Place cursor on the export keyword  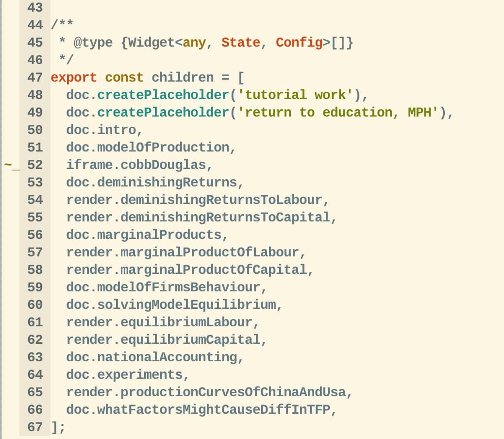click(73, 78)
